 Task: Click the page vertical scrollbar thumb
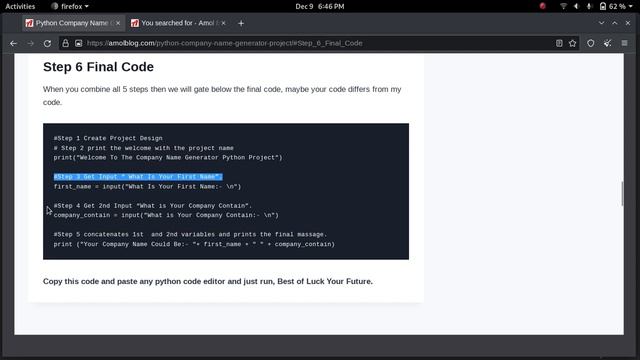(x=622, y=194)
